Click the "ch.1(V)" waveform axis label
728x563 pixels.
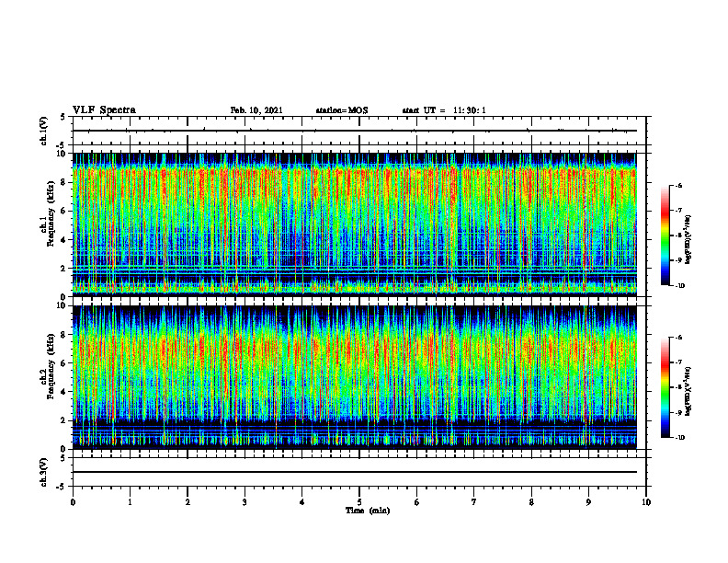point(43,131)
